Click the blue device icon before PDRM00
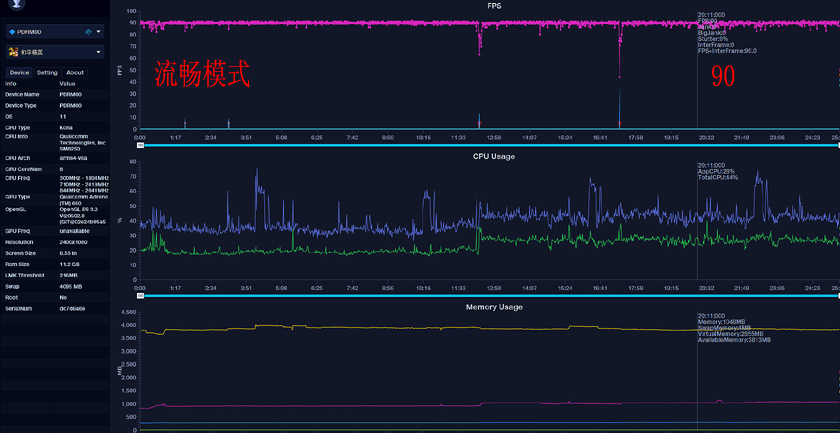Image resolution: width=840 pixels, height=433 pixels. tap(12, 32)
